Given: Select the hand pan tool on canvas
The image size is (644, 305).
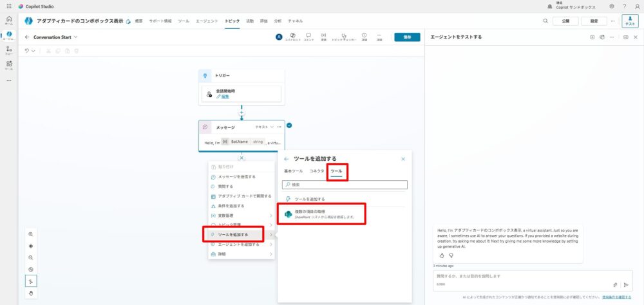Looking at the screenshot, I should [x=31, y=293].
